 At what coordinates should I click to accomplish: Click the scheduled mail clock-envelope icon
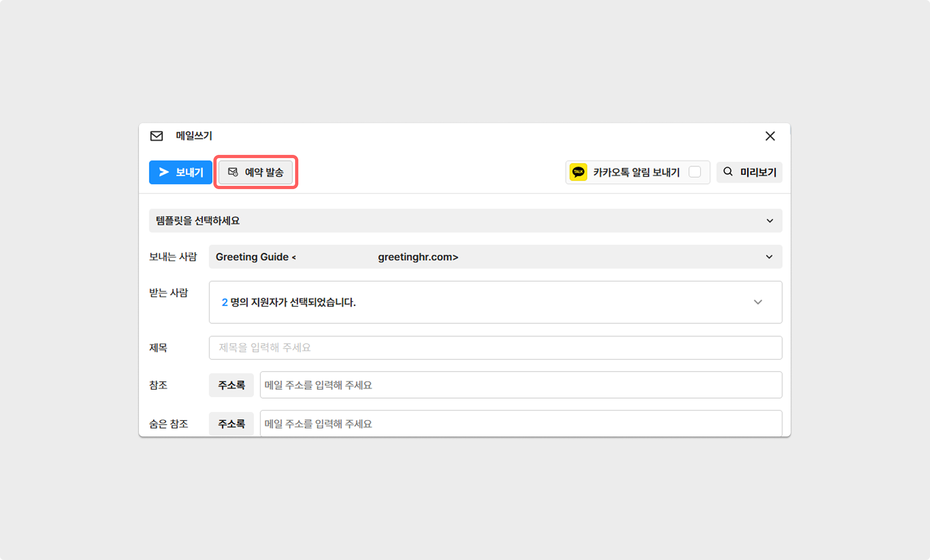[233, 172]
